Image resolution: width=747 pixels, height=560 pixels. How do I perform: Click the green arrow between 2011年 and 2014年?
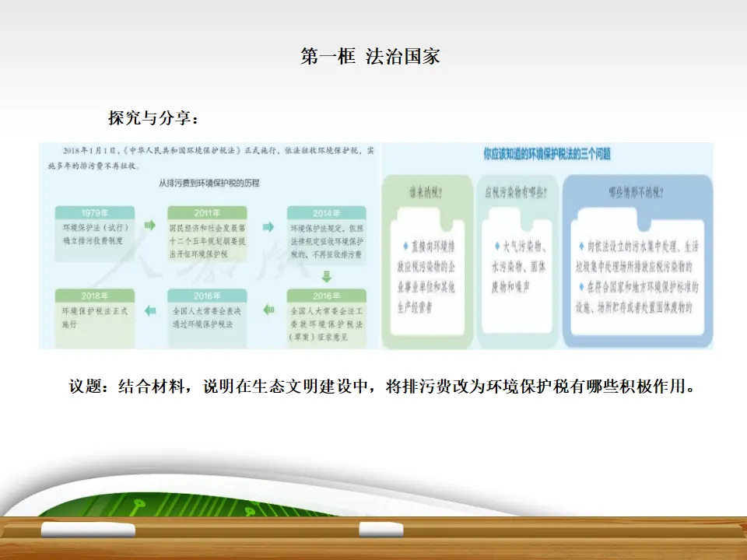[x=268, y=226]
